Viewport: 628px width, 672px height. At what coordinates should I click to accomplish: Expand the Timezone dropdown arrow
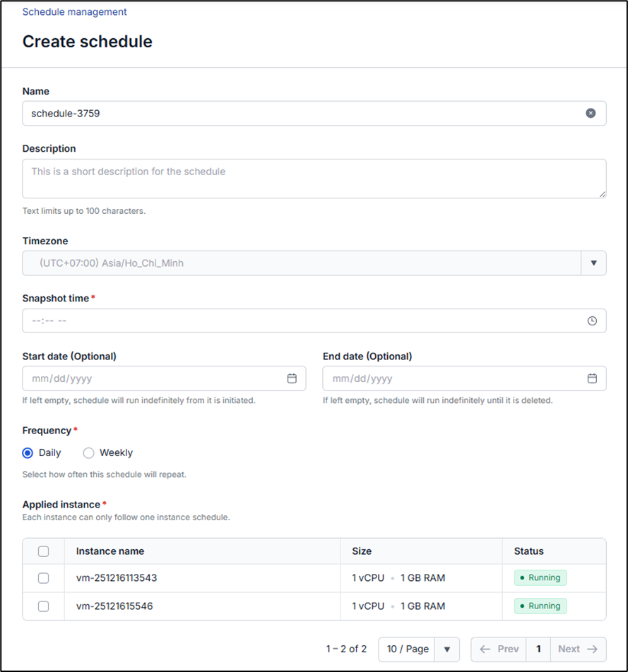tap(593, 263)
